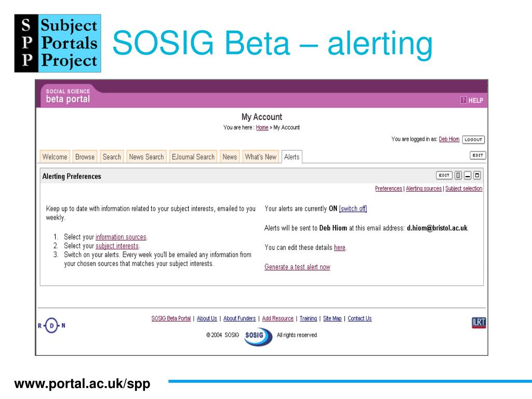Follow the subject interests link
The image size is (532, 399).
click(117, 246)
